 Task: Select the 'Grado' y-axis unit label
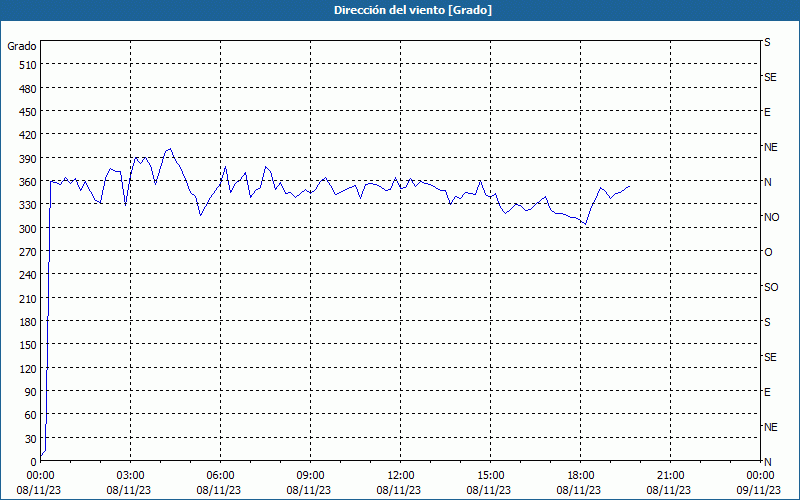coord(22,46)
